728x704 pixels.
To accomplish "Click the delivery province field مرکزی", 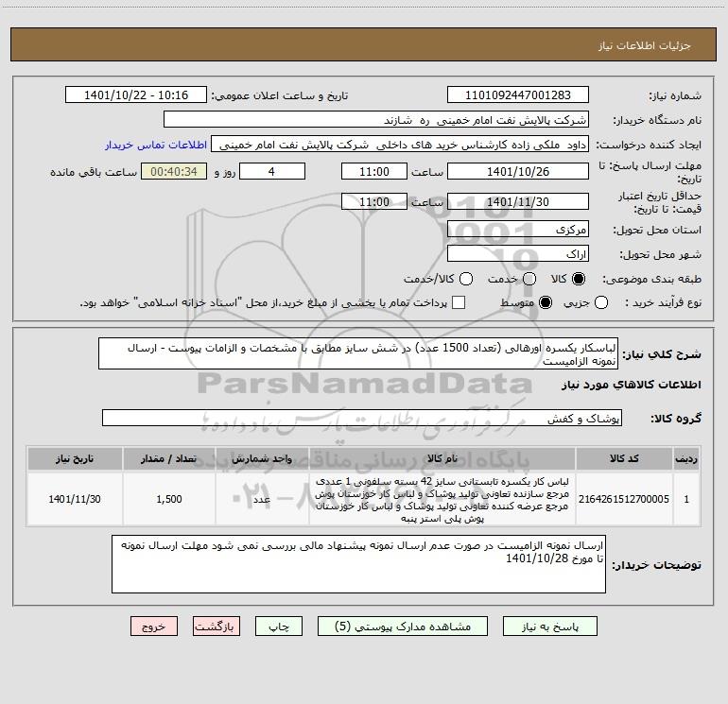I will point(518,230).
